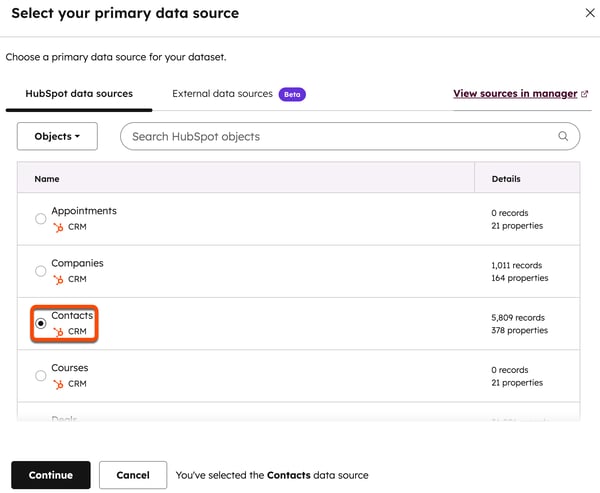Click "164 properties" text
The image size is (600, 493).
(520, 278)
